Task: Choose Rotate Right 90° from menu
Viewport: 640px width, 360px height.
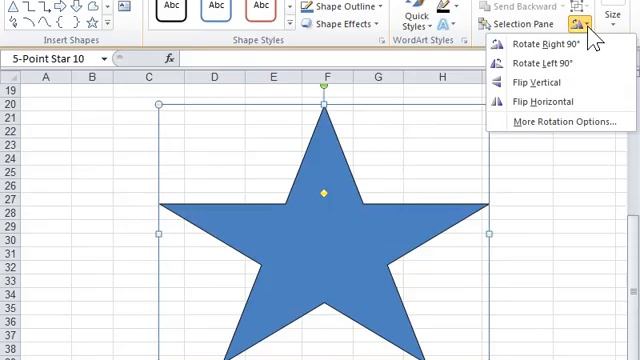Action: (562, 44)
